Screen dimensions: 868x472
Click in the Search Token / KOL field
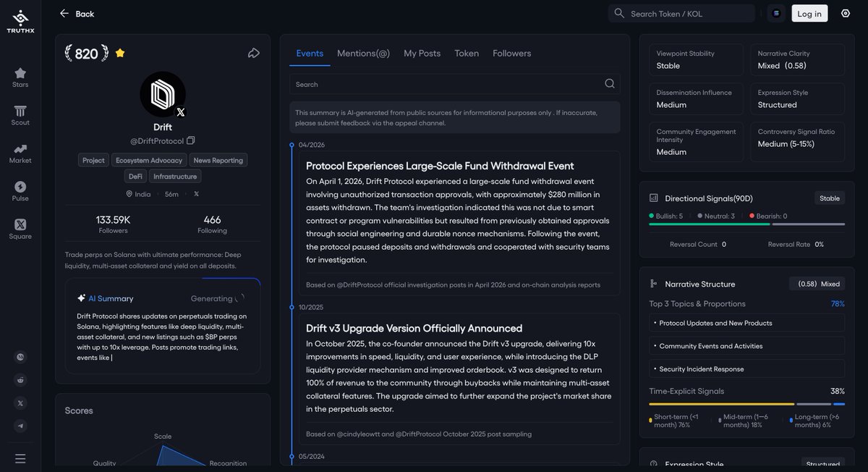[x=682, y=13]
